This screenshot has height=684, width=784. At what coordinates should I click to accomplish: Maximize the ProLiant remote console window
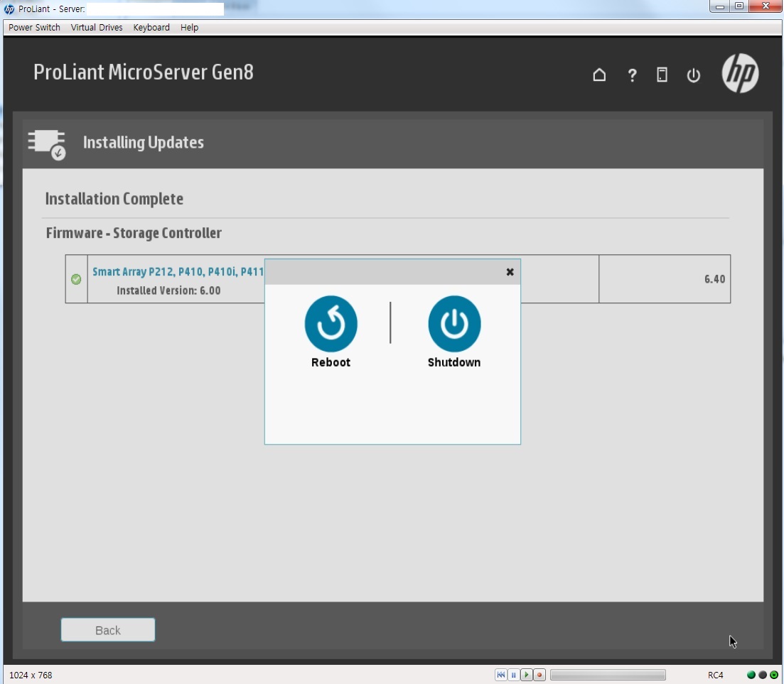(x=739, y=6)
